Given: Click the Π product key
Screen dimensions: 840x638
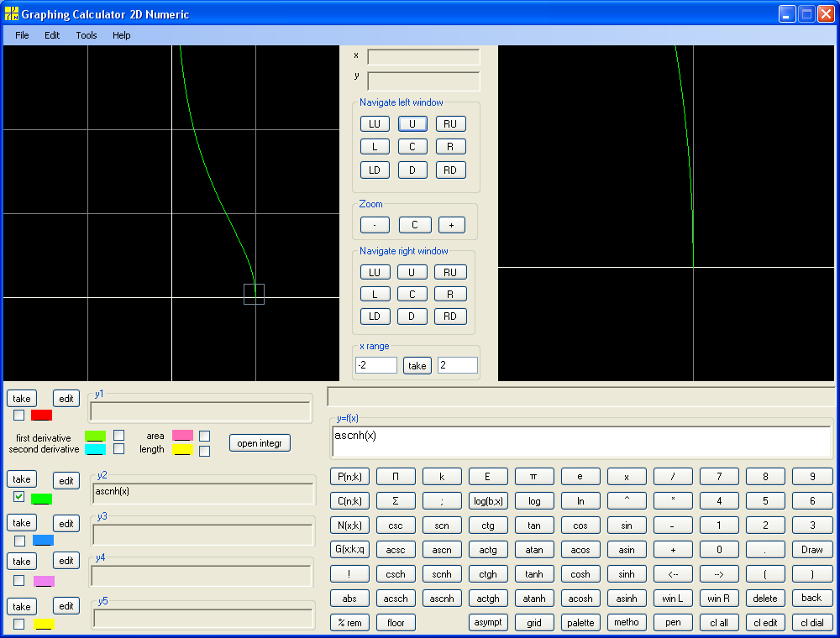Looking at the screenshot, I should 396,476.
